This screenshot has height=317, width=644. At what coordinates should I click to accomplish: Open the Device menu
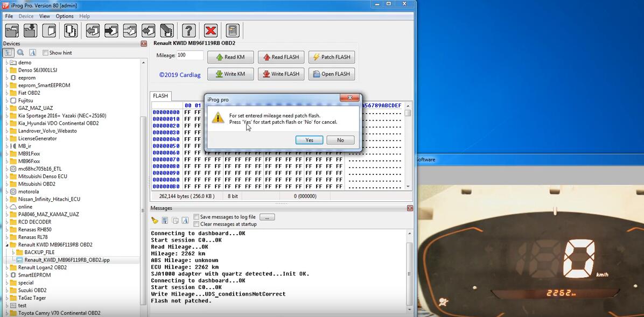26,16
